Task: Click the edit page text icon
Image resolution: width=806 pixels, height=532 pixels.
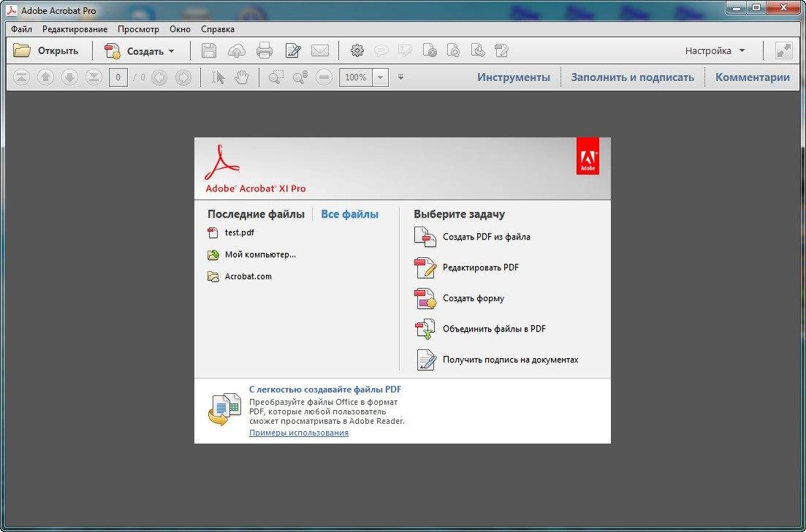Action: [502, 50]
